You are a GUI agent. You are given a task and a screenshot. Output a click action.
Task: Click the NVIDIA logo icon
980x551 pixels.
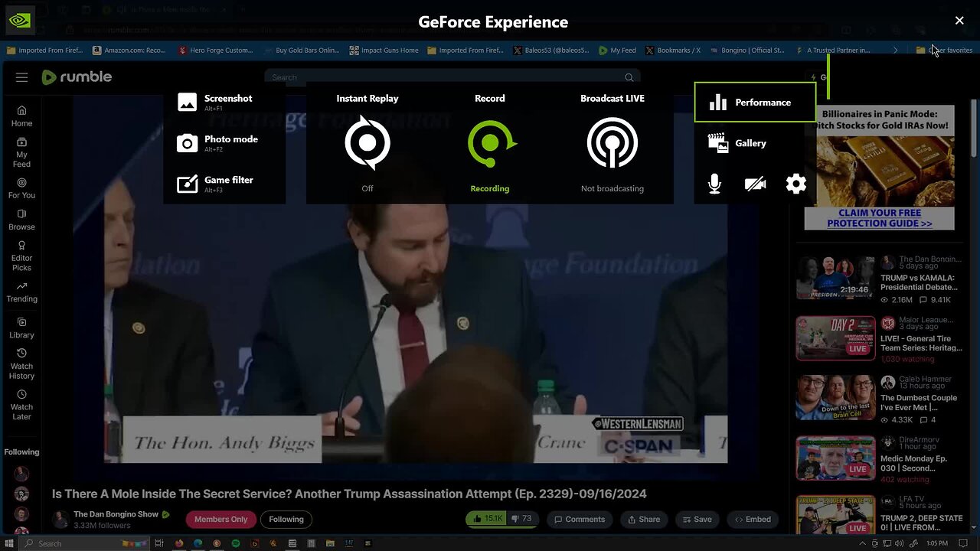[19, 21]
